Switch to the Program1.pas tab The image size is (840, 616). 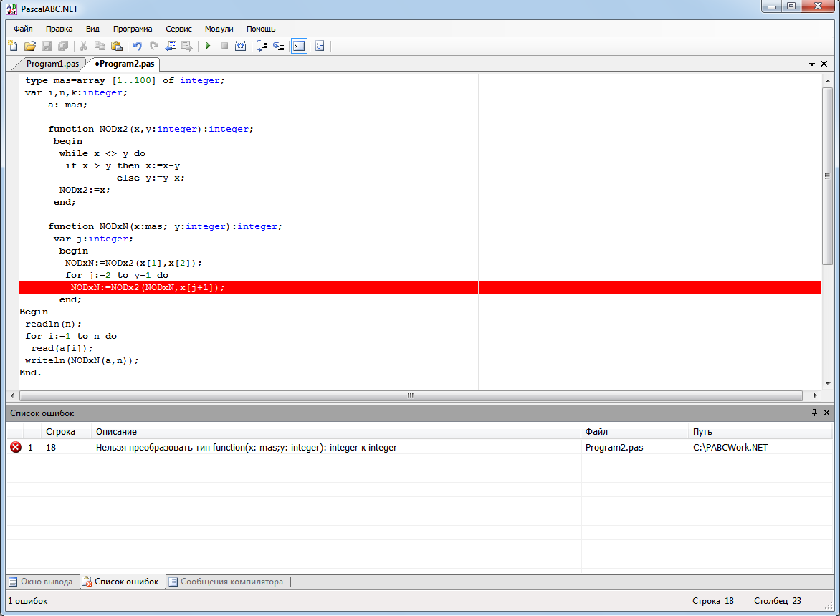click(52, 64)
